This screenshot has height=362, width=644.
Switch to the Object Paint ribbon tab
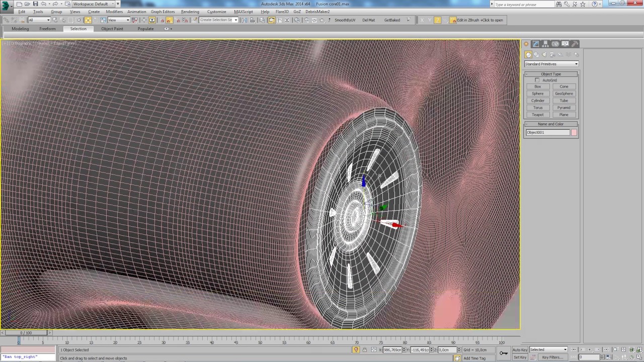click(112, 29)
